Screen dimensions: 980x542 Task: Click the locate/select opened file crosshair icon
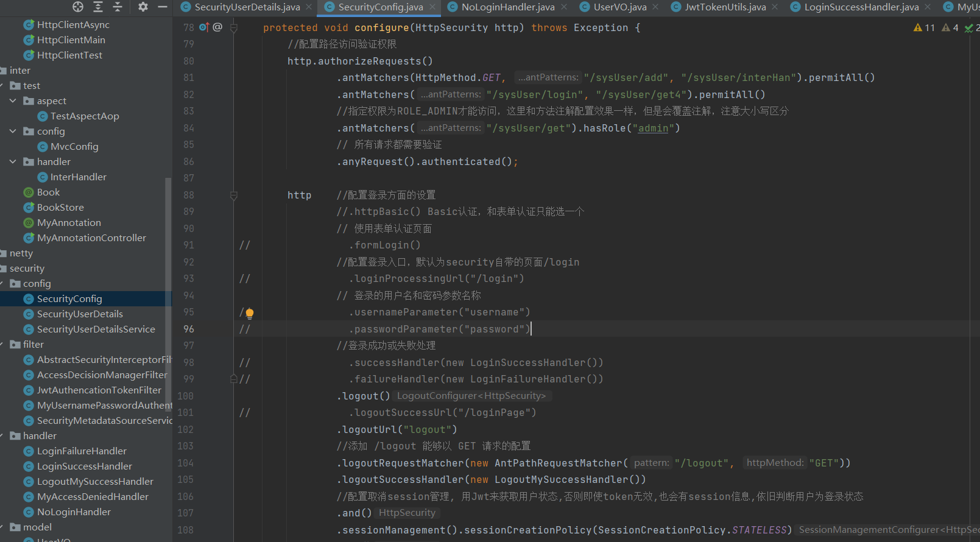point(78,7)
